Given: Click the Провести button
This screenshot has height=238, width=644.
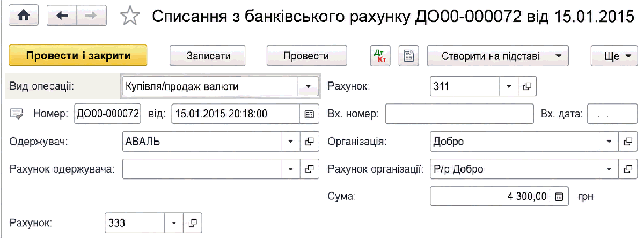Looking at the screenshot, I should click(306, 56).
